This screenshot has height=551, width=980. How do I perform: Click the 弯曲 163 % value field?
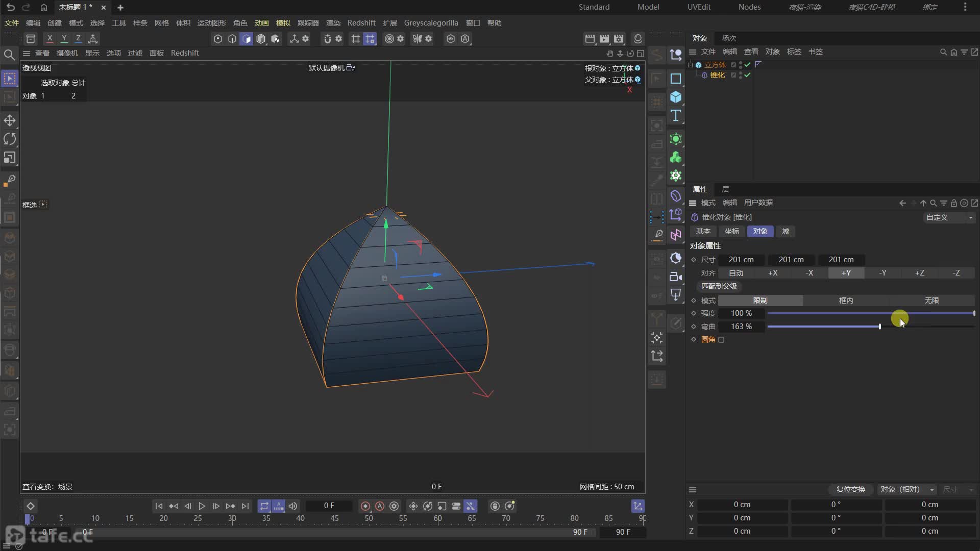tap(741, 327)
